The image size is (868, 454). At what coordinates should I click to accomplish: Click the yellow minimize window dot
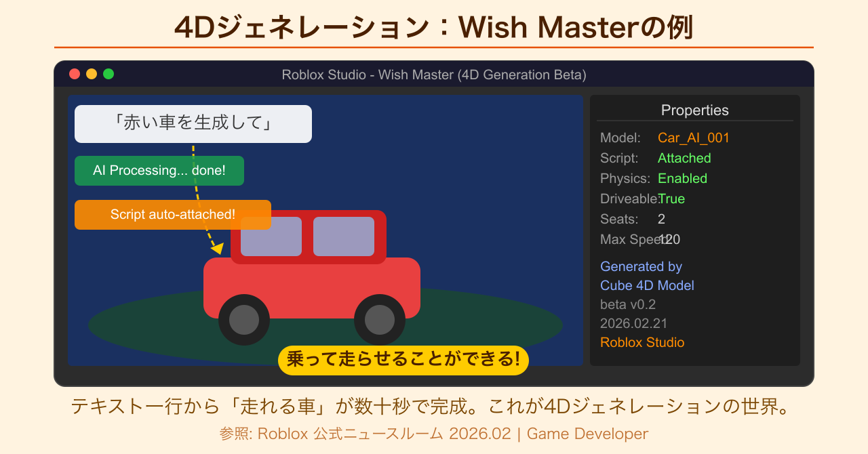(92, 74)
